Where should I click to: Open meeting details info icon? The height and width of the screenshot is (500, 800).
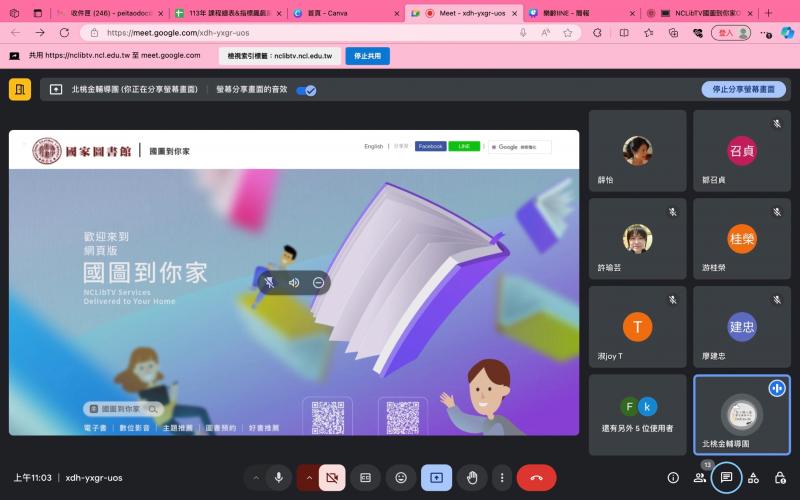pos(673,478)
